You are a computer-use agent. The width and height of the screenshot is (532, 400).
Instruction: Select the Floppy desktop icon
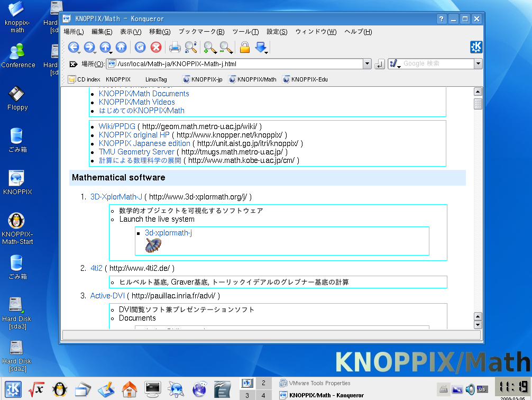click(x=17, y=98)
